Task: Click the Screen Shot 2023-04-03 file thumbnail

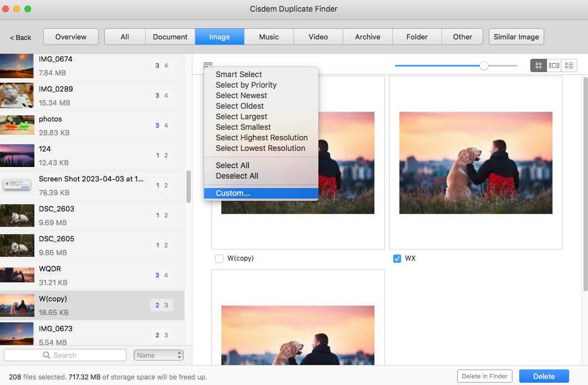Action: pos(17,185)
